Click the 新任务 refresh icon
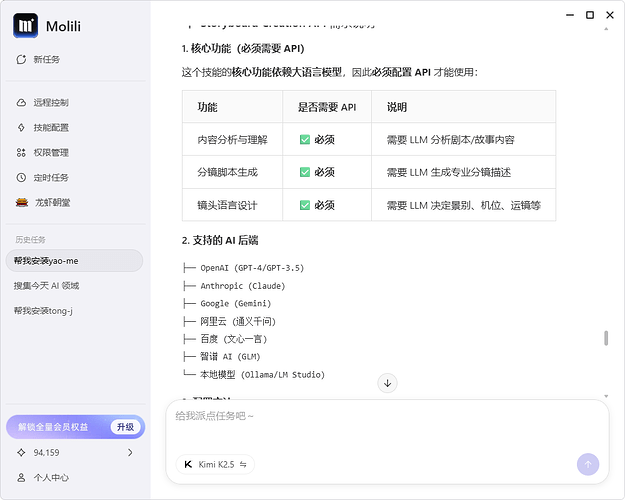 (x=21, y=59)
